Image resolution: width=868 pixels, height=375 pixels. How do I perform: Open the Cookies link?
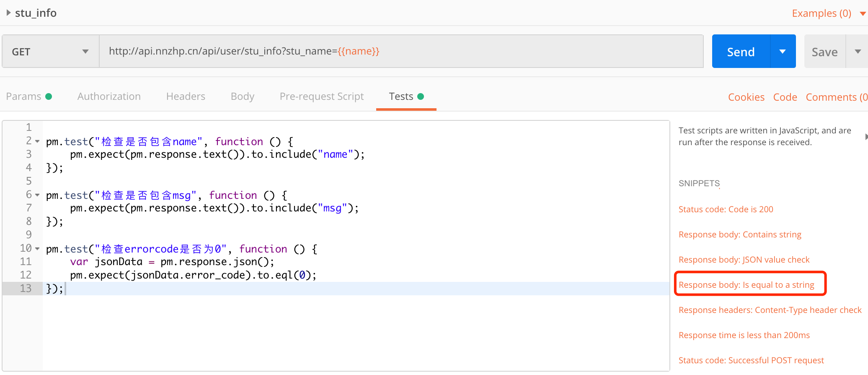click(x=746, y=97)
